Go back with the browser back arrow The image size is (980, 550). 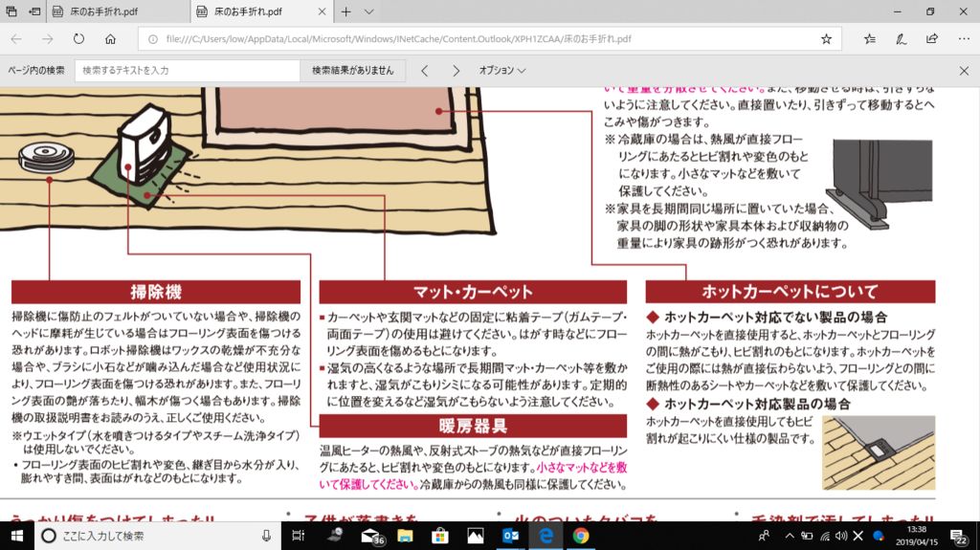(16, 39)
